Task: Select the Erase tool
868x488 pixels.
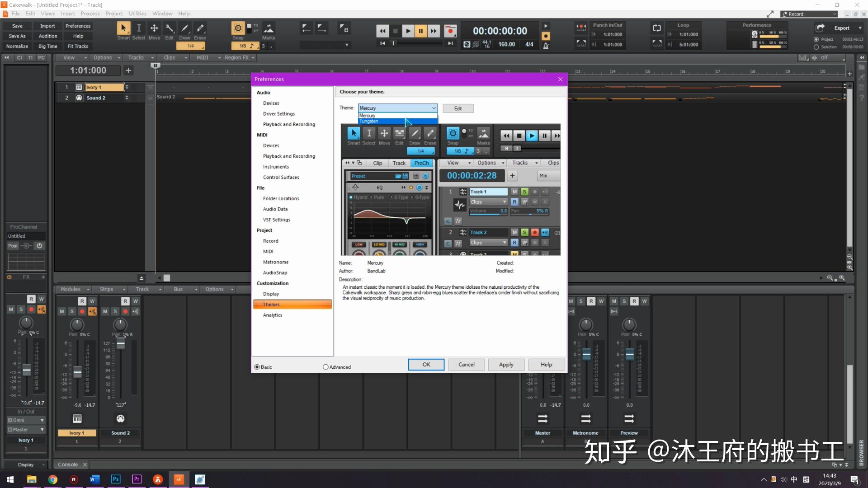Action: point(200,28)
